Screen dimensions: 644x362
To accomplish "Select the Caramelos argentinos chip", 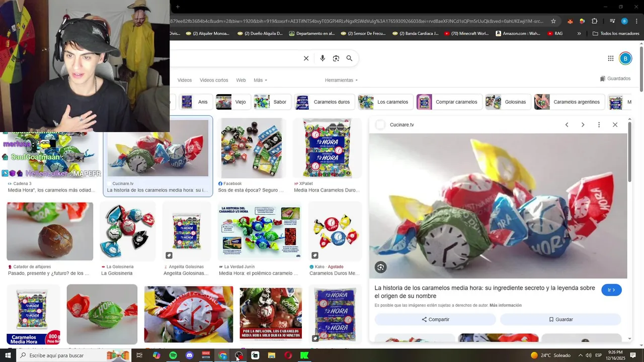I will coord(569,102).
